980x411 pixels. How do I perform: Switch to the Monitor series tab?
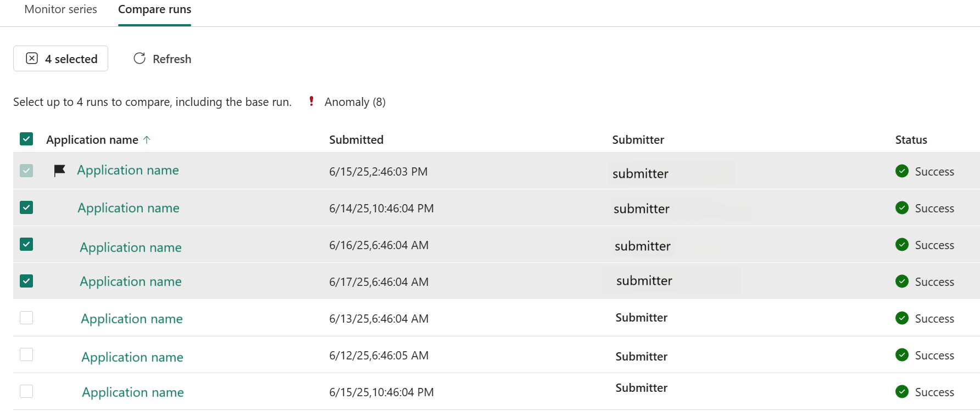tap(61, 9)
